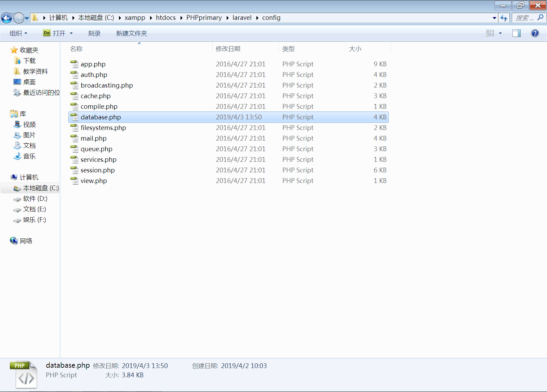This screenshot has height=392, width=547.
Task: Select the filesystems.php file icon
Action: (75, 128)
